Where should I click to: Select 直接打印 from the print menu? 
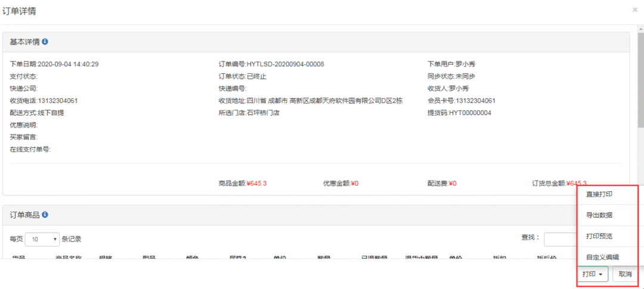click(599, 195)
